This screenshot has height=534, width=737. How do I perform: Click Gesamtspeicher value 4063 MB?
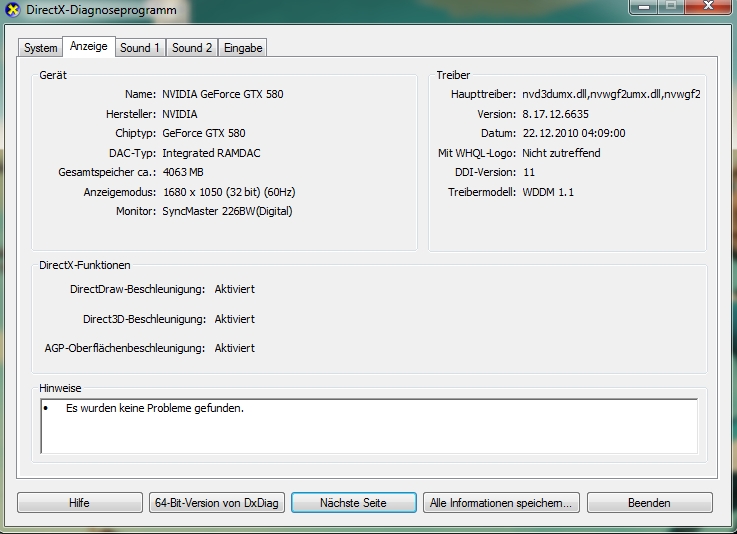pos(183,172)
